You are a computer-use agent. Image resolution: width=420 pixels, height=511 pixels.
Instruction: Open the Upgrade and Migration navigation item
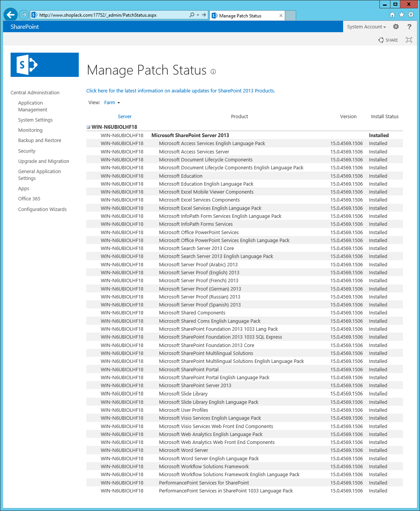[x=44, y=161]
